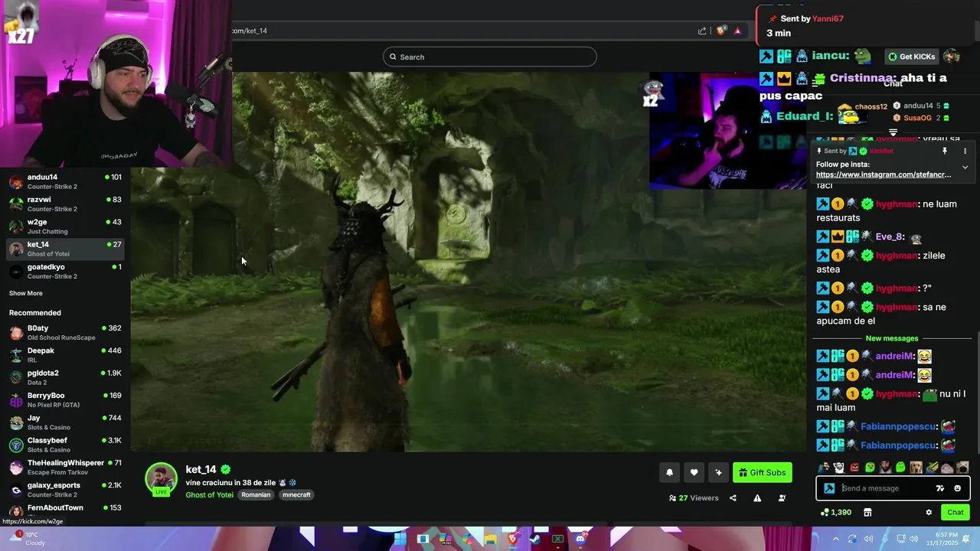
Task: Click the video player stream area
Action: (x=467, y=262)
